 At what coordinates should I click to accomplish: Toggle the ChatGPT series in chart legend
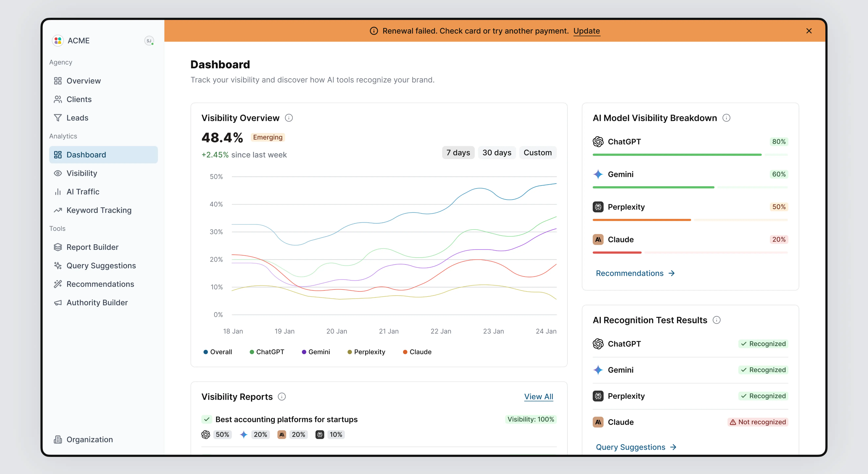point(267,352)
